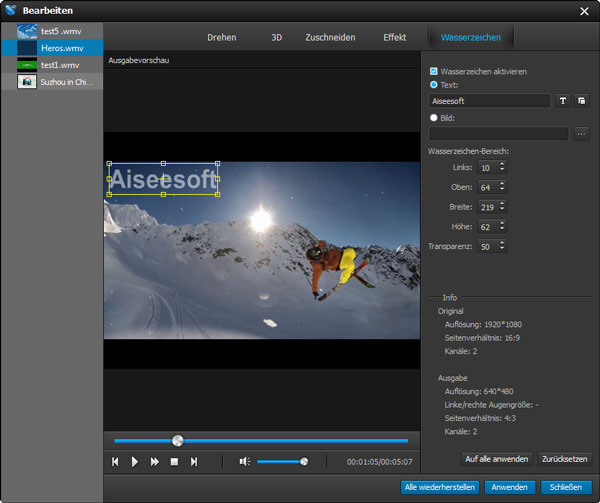This screenshot has height=503, width=600.
Task: Jump to previous frame in player
Action: click(x=115, y=461)
